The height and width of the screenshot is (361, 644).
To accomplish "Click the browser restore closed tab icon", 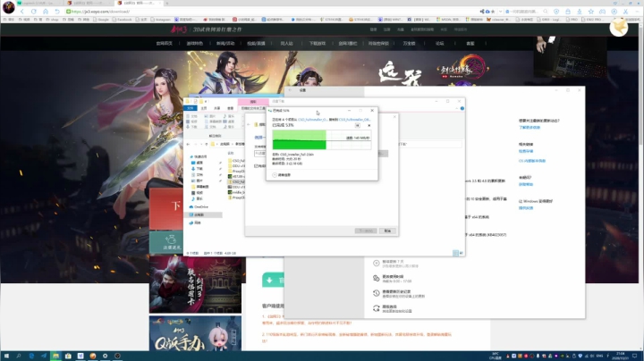I will (57, 12).
